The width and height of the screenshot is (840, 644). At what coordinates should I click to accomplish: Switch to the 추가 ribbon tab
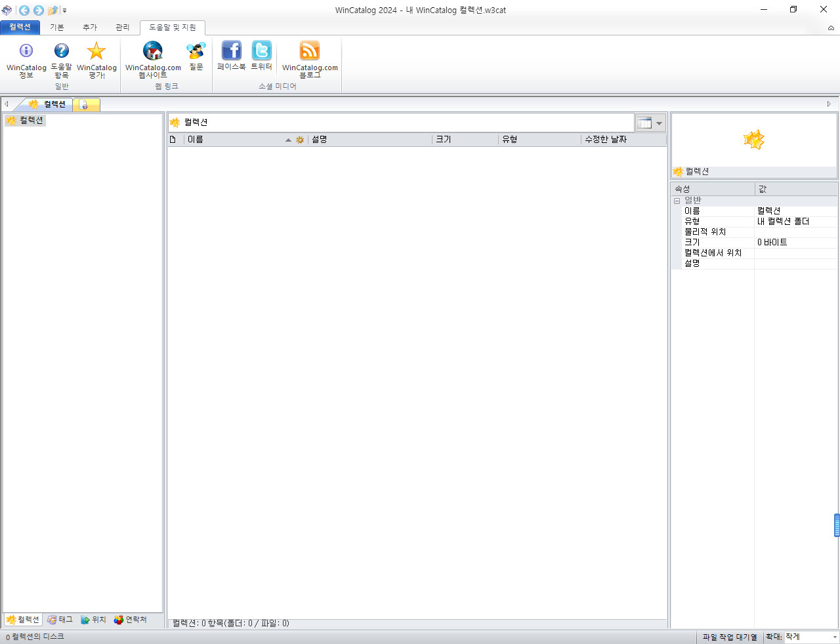[x=90, y=28]
